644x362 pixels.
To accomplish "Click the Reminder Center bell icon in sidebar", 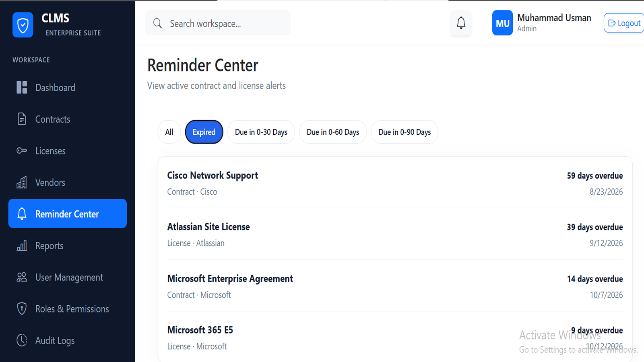I will pos(22,214).
